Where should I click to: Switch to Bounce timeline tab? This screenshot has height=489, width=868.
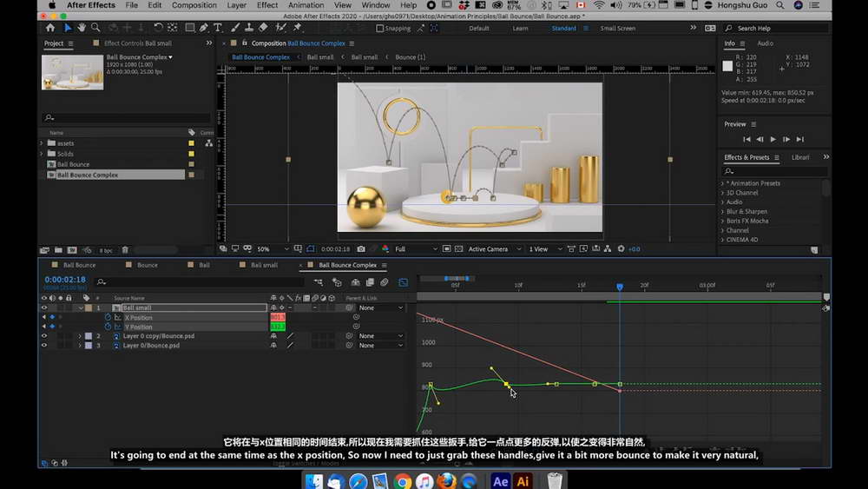click(x=148, y=265)
